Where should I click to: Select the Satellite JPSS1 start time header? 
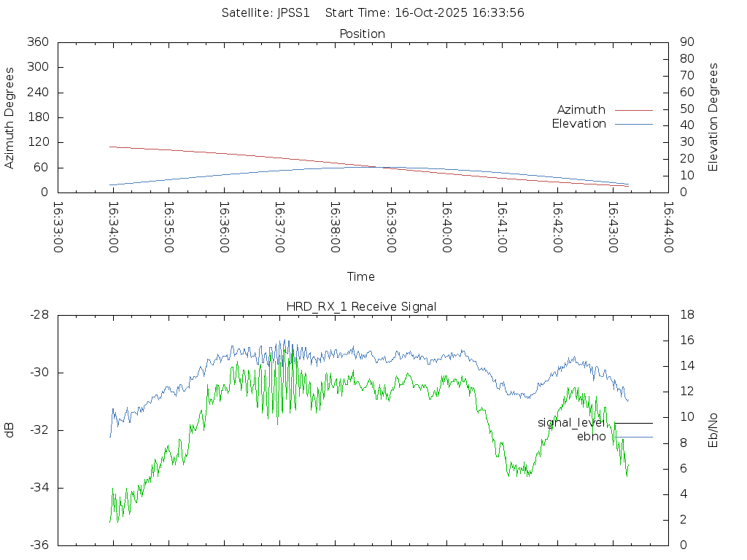point(373,12)
